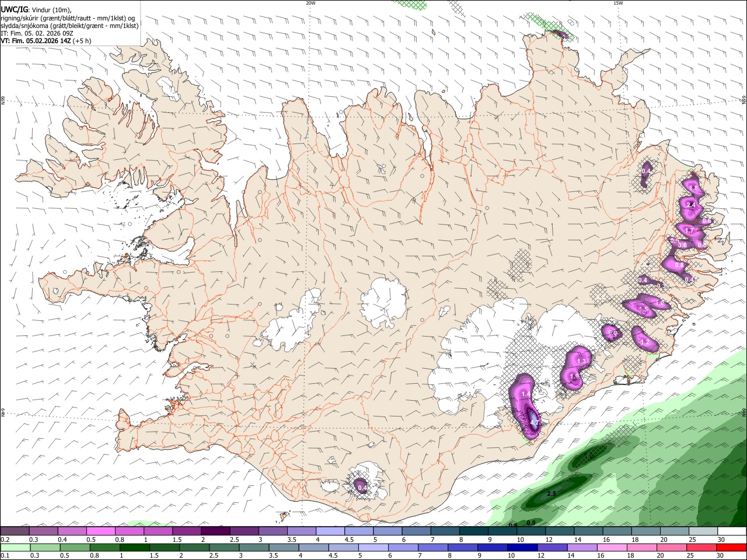Click the 0.1 value on the lower rain scale
747x560 pixels.
coord(5,556)
